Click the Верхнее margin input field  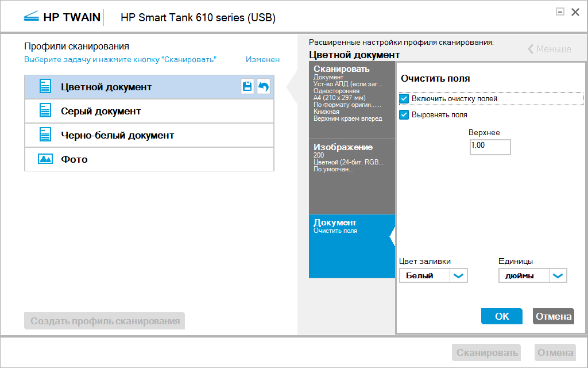[x=490, y=147]
